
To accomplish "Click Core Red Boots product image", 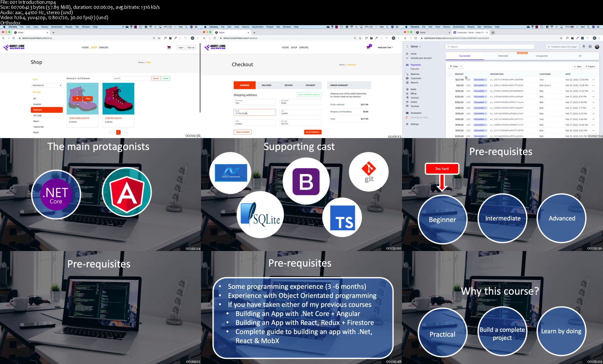I will pyautogui.click(x=118, y=99).
